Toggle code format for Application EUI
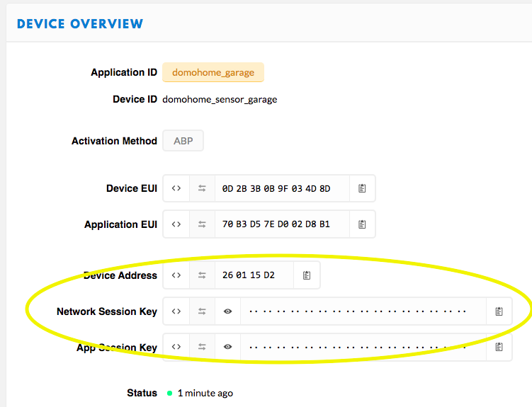 (x=176, y=224)
